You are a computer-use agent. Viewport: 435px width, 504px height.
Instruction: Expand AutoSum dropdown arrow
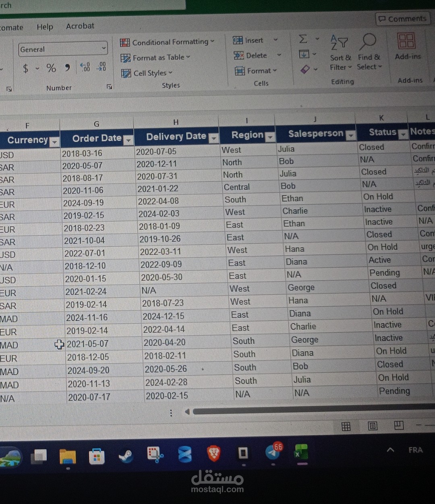click(317, 39)
